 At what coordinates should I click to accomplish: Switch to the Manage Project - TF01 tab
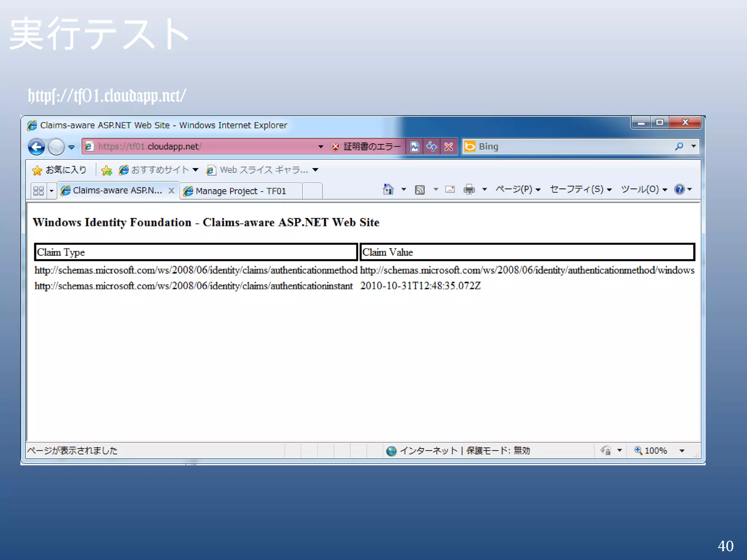(x=241, y=191)
